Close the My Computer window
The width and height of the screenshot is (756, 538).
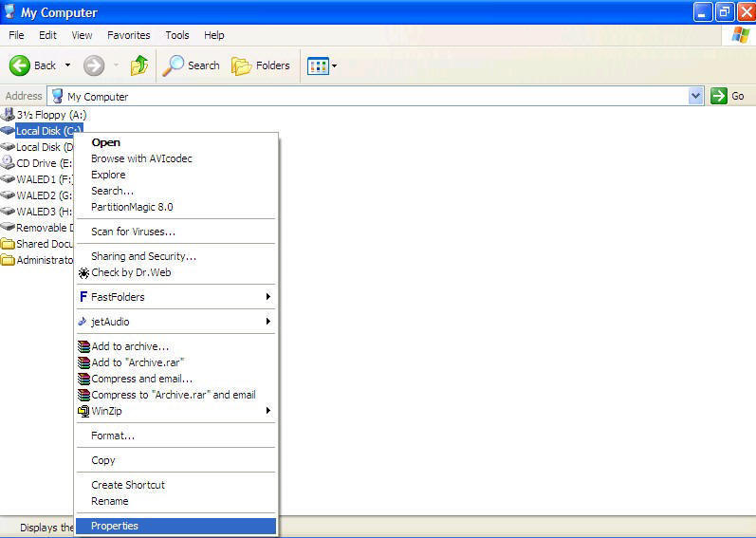click(x=747, y=12)
